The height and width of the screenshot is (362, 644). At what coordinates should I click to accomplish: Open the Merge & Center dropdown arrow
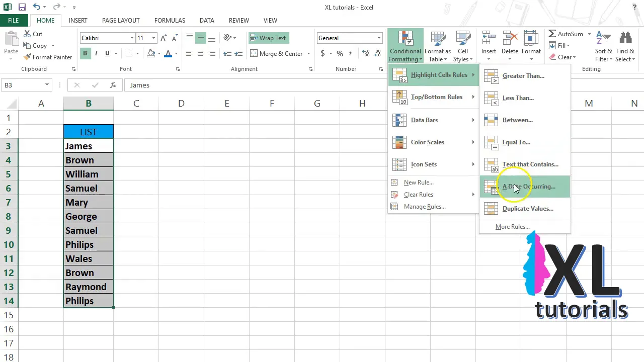(307, 54)
